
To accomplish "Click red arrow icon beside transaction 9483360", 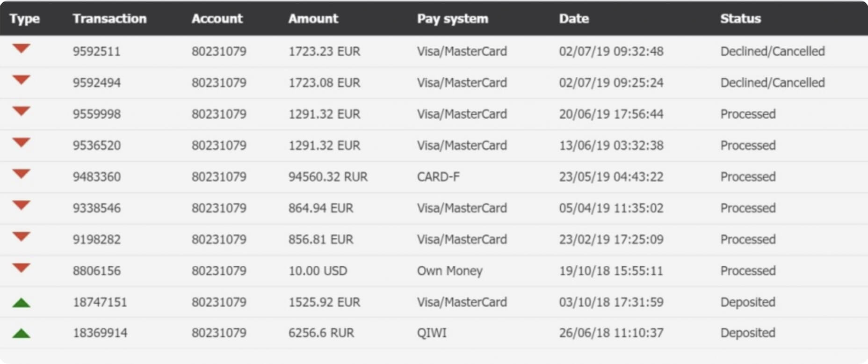I will coord(22,174).
